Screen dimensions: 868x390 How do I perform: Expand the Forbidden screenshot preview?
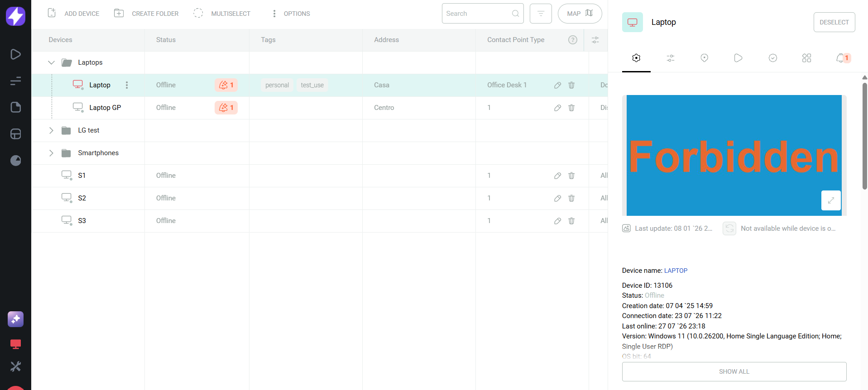tap(831, 200)
